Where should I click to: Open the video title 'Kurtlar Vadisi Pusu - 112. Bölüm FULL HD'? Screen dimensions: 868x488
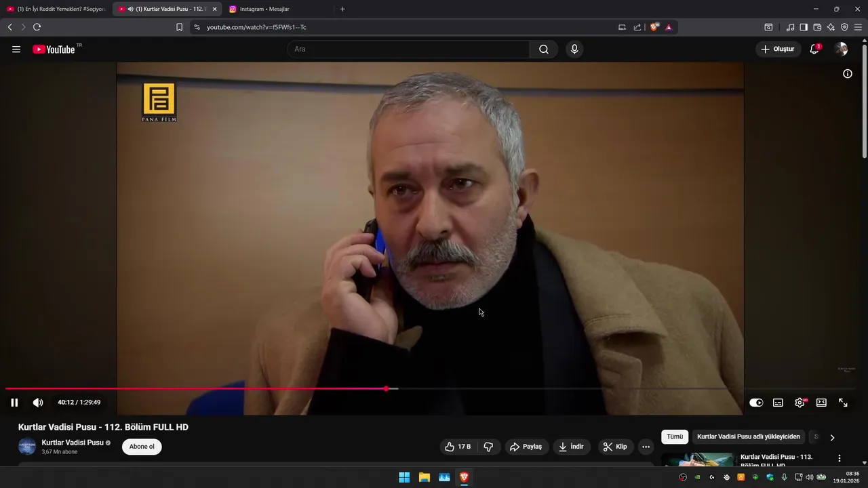click(103, 427)
